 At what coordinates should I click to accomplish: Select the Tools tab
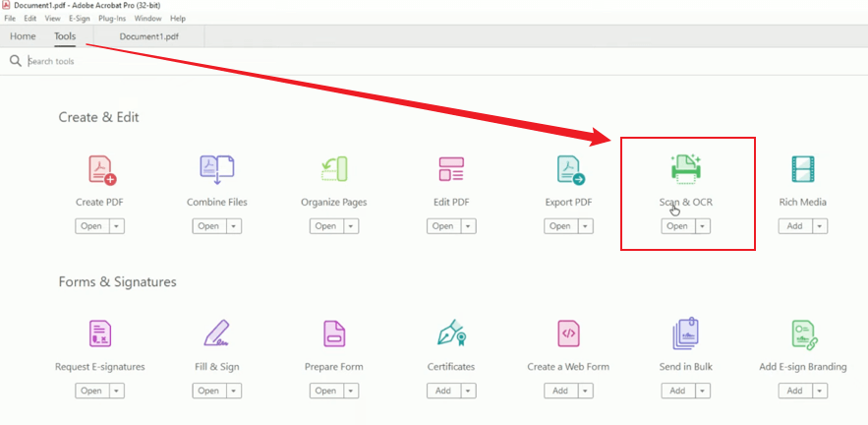(x=65, y=36)
